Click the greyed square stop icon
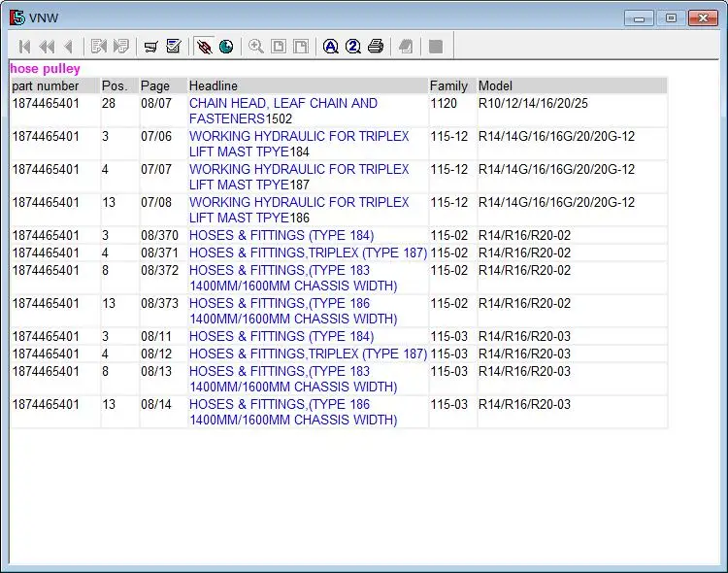Image resolution: width=728 pixels, height=573 pixels. pos(436,47)
